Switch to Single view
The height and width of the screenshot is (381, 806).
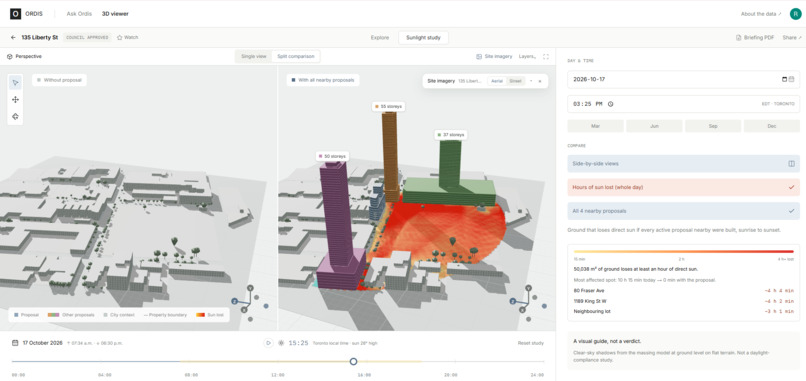(254, 57)
